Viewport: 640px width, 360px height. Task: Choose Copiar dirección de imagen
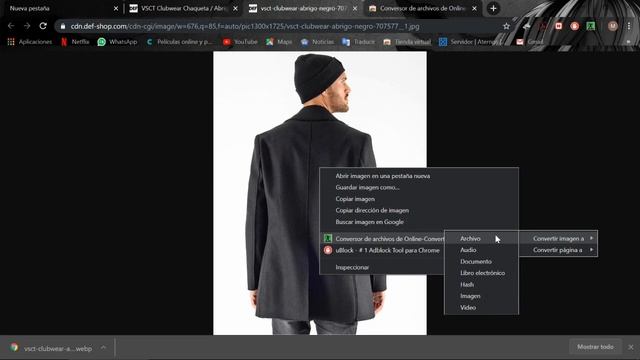(419, 210)
